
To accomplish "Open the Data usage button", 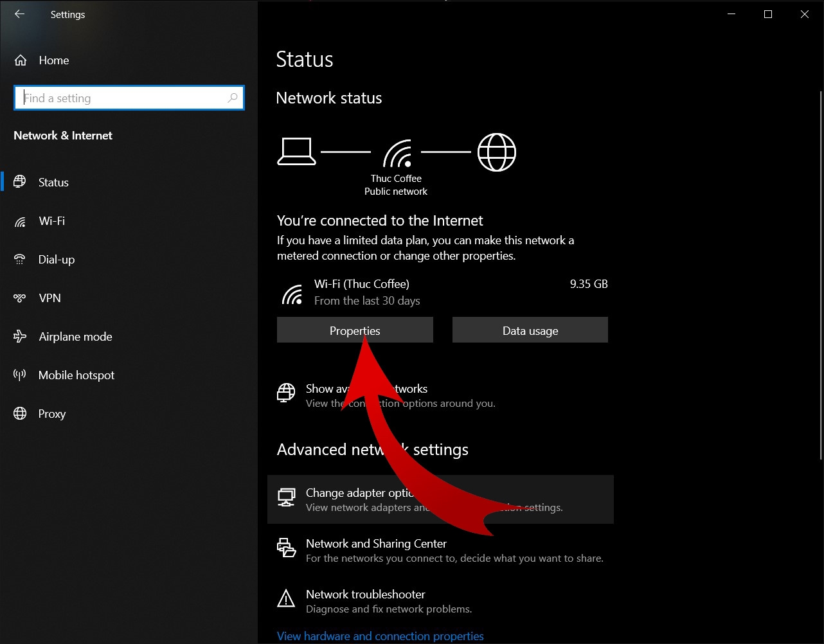I will (x=530, y=330).
